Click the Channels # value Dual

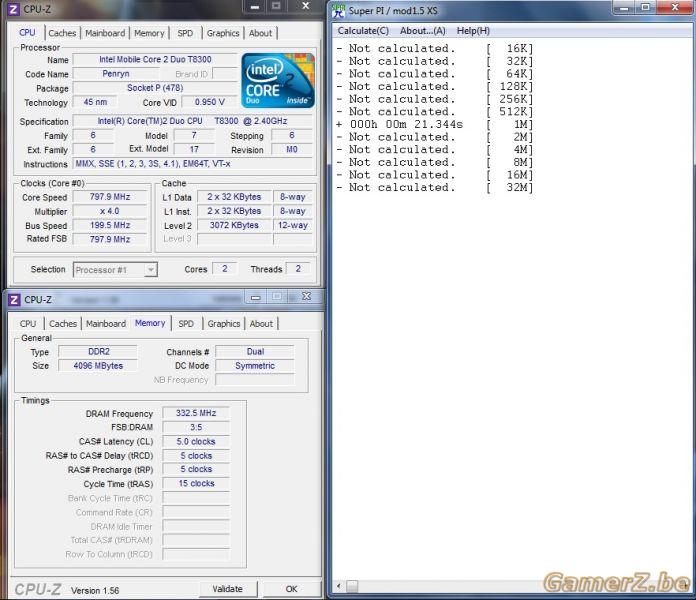point(255,352)
